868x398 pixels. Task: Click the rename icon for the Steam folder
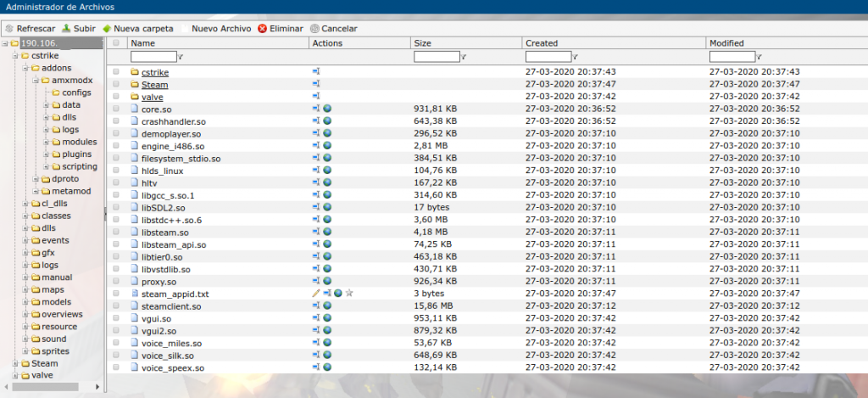pos(316,85)
